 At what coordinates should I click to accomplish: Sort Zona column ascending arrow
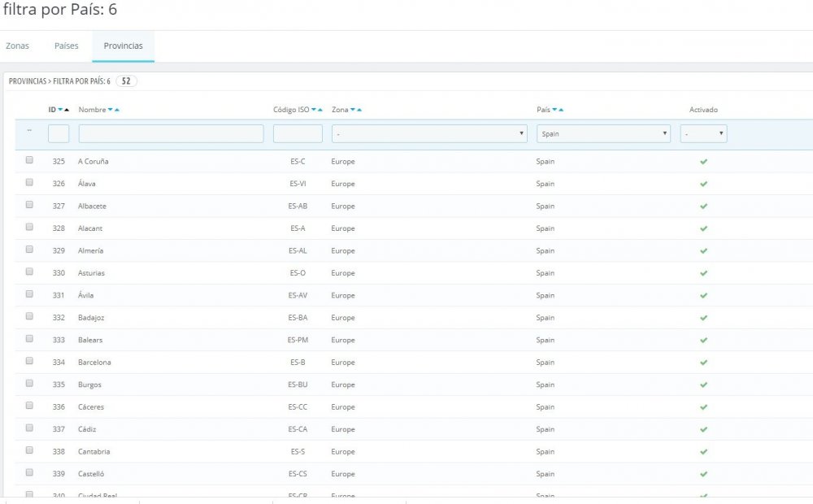359,110
